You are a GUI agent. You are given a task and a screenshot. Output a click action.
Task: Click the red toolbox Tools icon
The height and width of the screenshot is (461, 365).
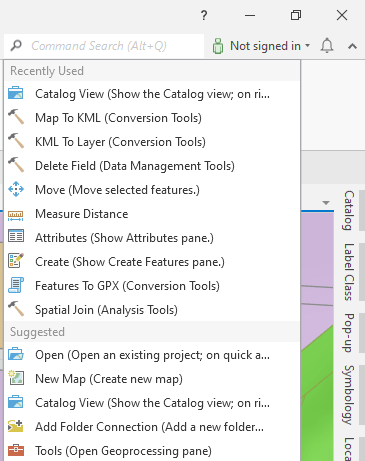[16, 450]
